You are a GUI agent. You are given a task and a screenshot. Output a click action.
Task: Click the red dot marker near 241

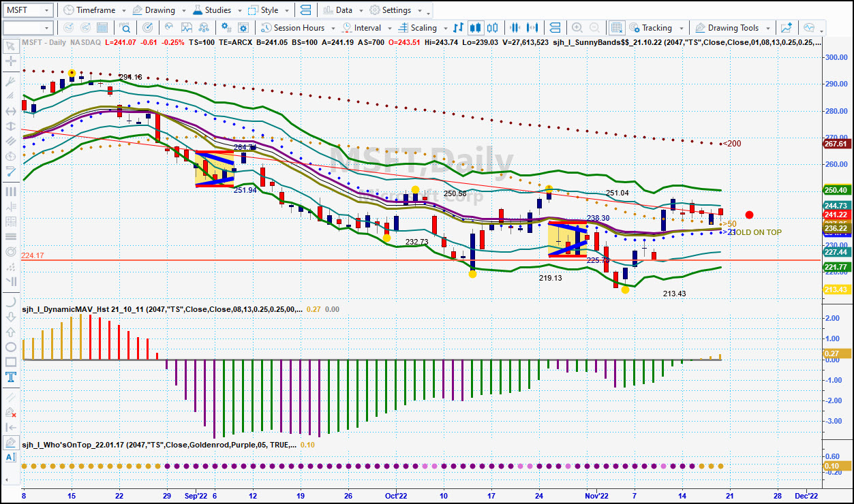pos(750,215)
